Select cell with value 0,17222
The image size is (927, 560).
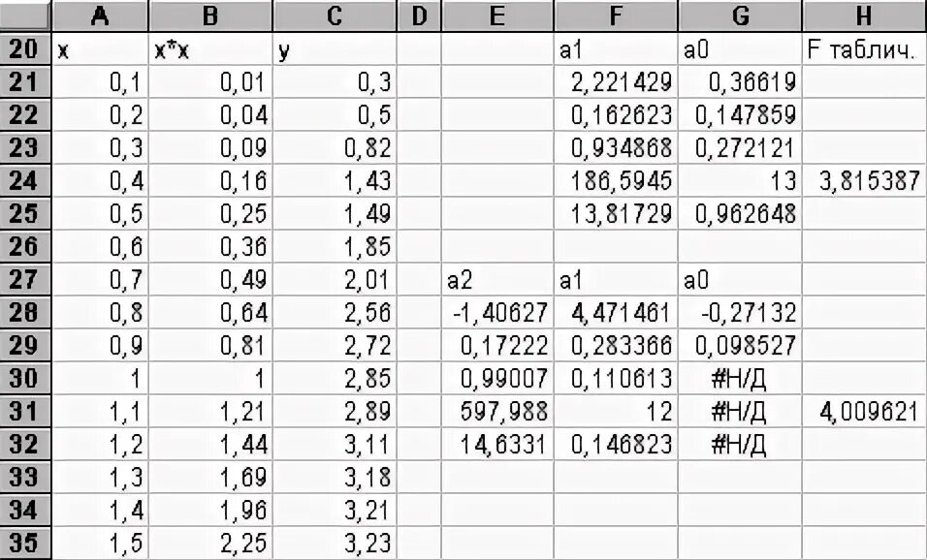pyautogui.click(x=497, y=346)
